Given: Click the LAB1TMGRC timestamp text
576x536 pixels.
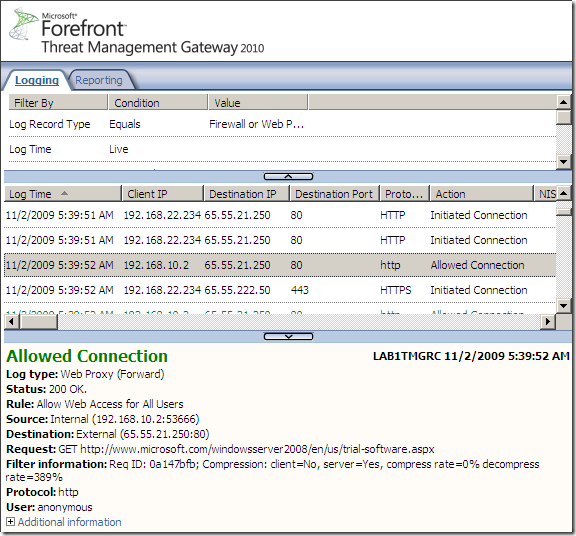Looking at the screenshot, I should pyautogui.click(x=471, y=356).
